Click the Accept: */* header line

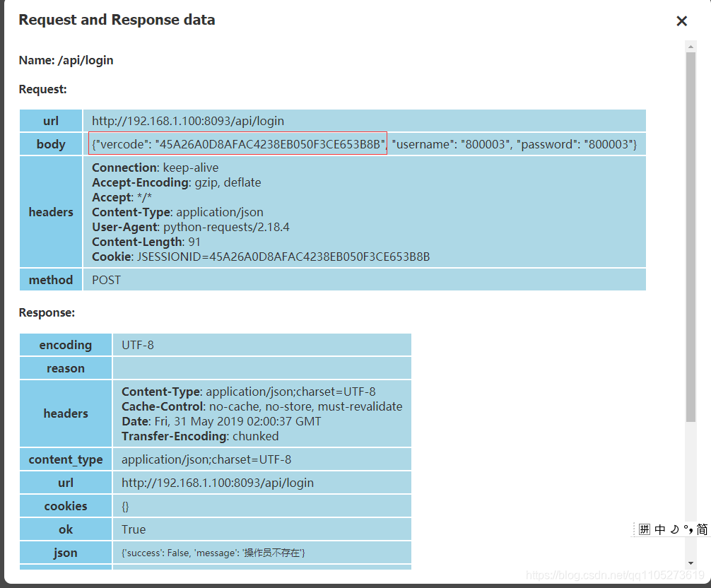(x=122, y=198)
